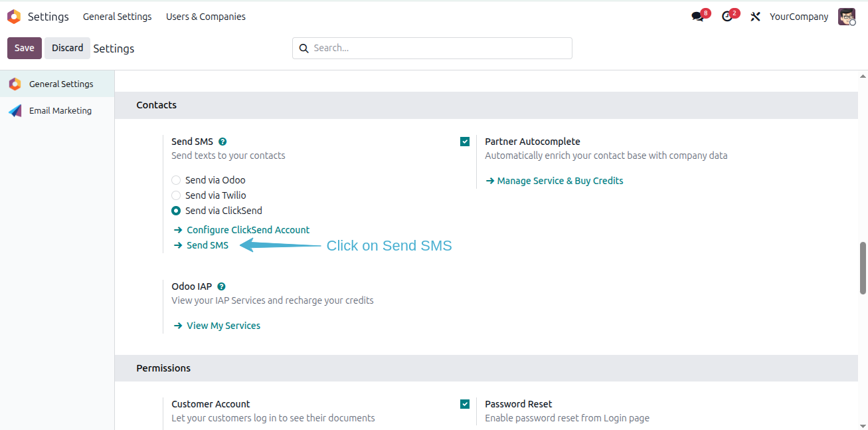The height and width of the screenshot is (430, 868).
Task: Toggle the Password Reset checkbox
Action: pyautogui.click(x=465, y=404)
